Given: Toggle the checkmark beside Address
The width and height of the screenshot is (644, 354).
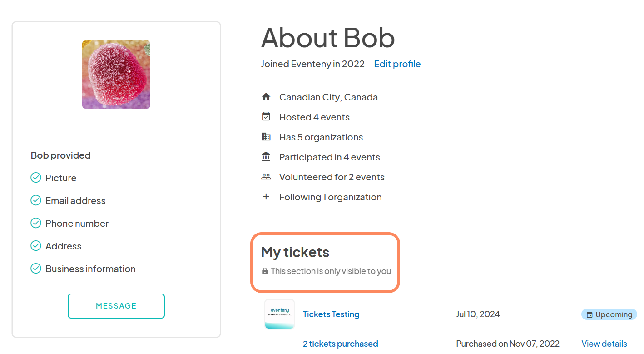Looking at the screenshot, I should (36, 245).
